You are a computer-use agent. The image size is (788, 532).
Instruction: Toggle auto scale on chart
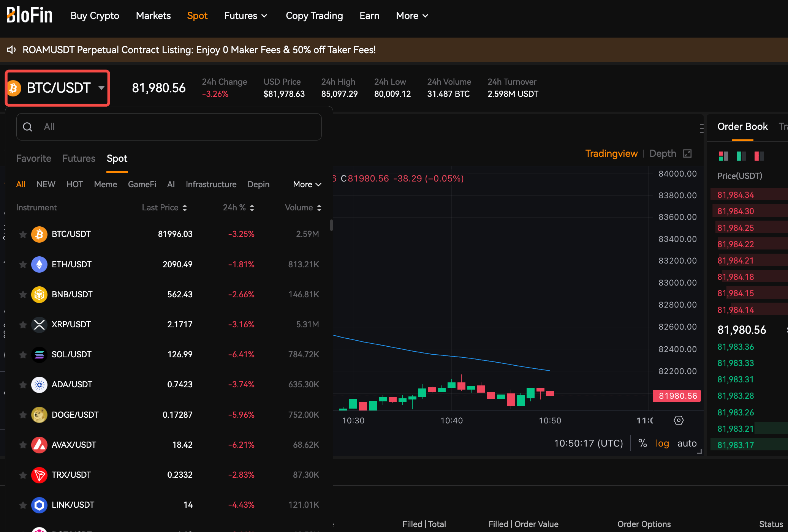tap(687, 443)
